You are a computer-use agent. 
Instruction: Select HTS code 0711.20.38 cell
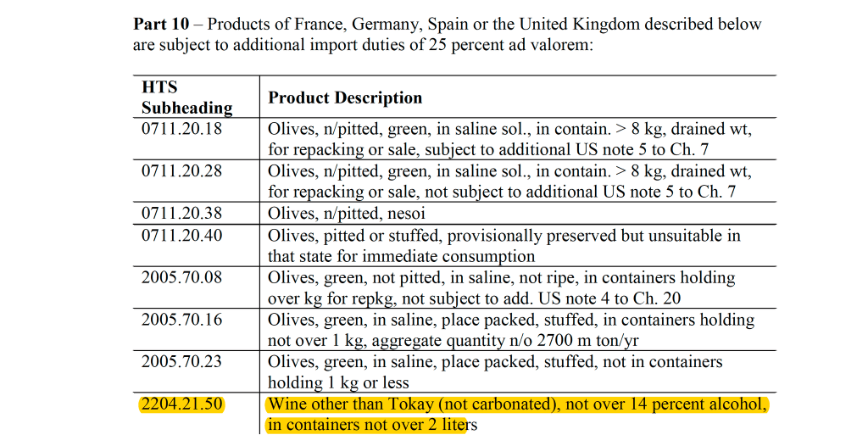181,214
